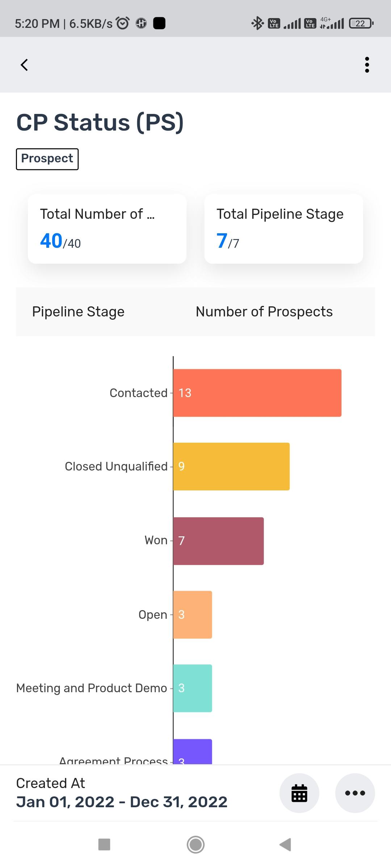Image resolution: width=391 pixels, height=868 pixels.
Task: Select the teal Meeting and Product Demo bar
Action: pyautogui.click(x=193, y=688)
